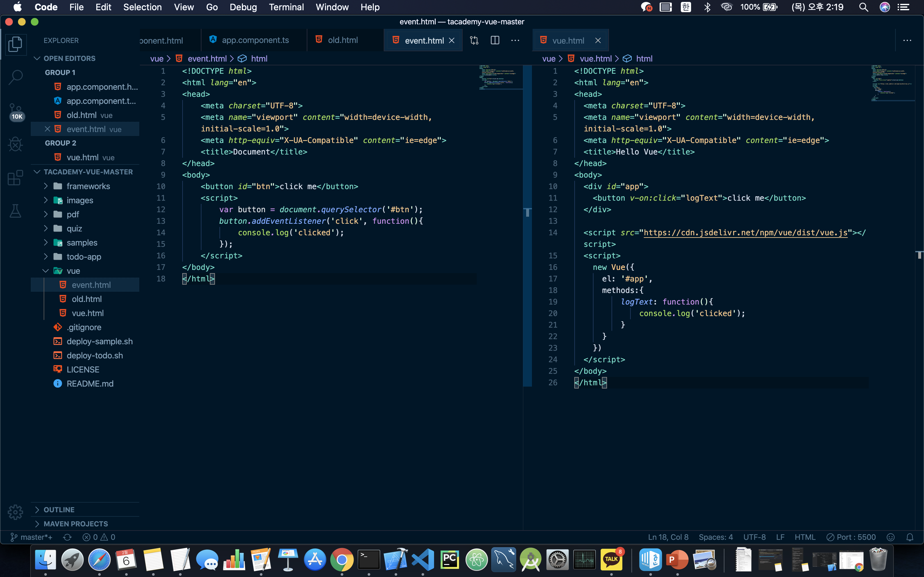Viewport: 924px width, 577px height.
Task: Toggle Live Server Port 5500 in status bar
Action: 851,537
